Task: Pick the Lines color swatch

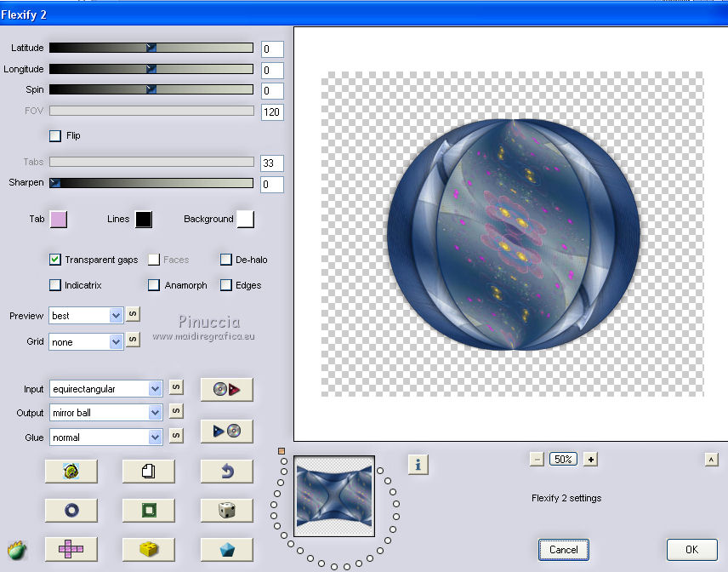Action: pyautogui.click(x=144, y=220)
